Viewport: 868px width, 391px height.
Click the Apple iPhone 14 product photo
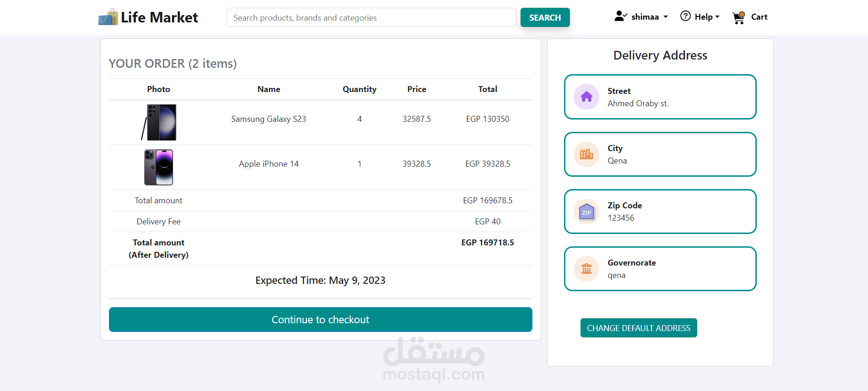coord(158,167)
